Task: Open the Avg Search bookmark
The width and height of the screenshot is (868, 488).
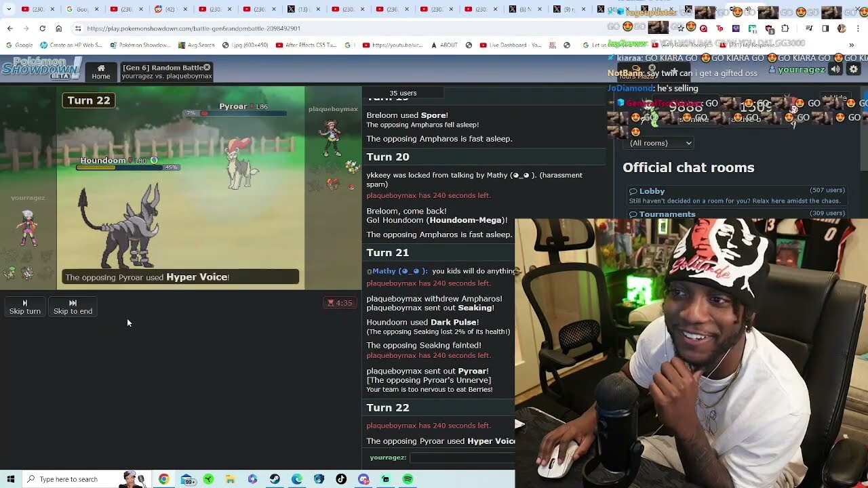Action: (x=196, y=45)
